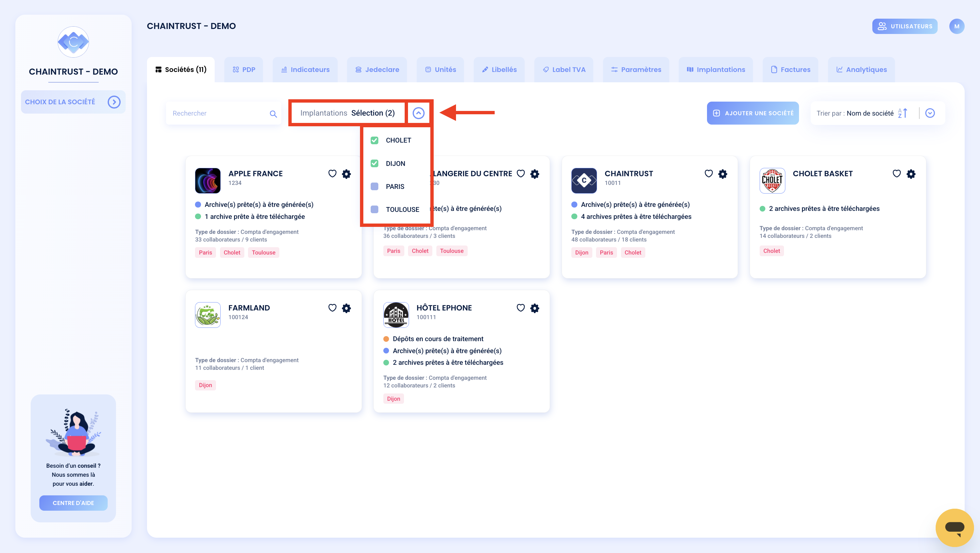Click the user avatar M
The image size is (980, 553).
(956, 26)
